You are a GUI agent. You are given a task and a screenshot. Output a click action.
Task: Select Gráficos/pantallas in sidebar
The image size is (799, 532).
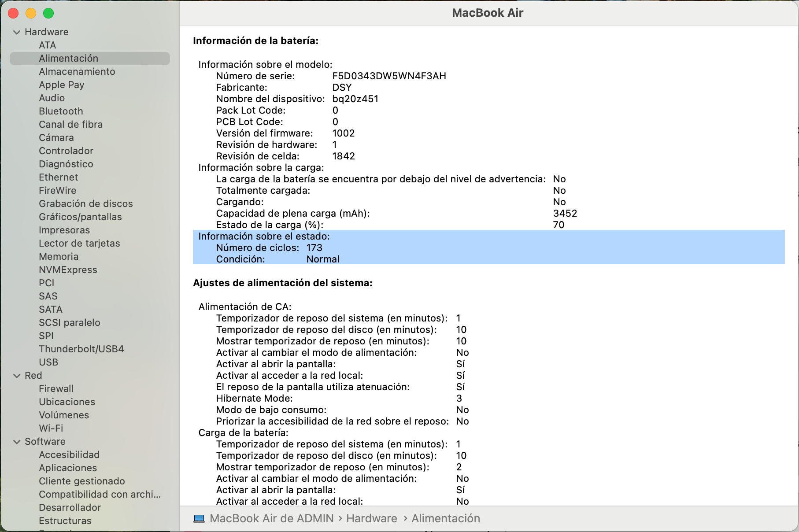(80, 217)
